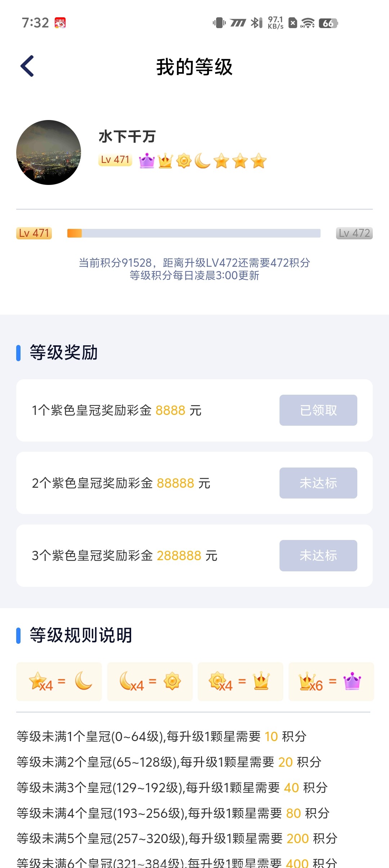
Task: Tap the back arrow icon
Action: pyautogui.click(x=27, y=66)
